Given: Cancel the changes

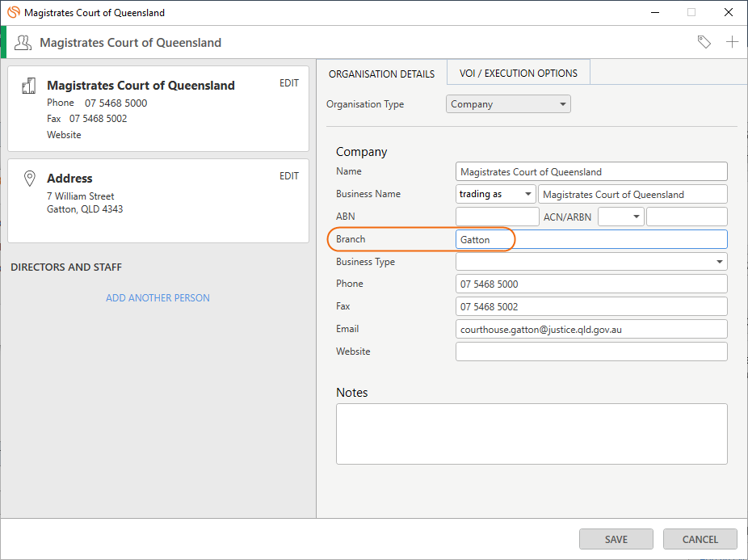Looking at the screenshot, I should (700, 540).
